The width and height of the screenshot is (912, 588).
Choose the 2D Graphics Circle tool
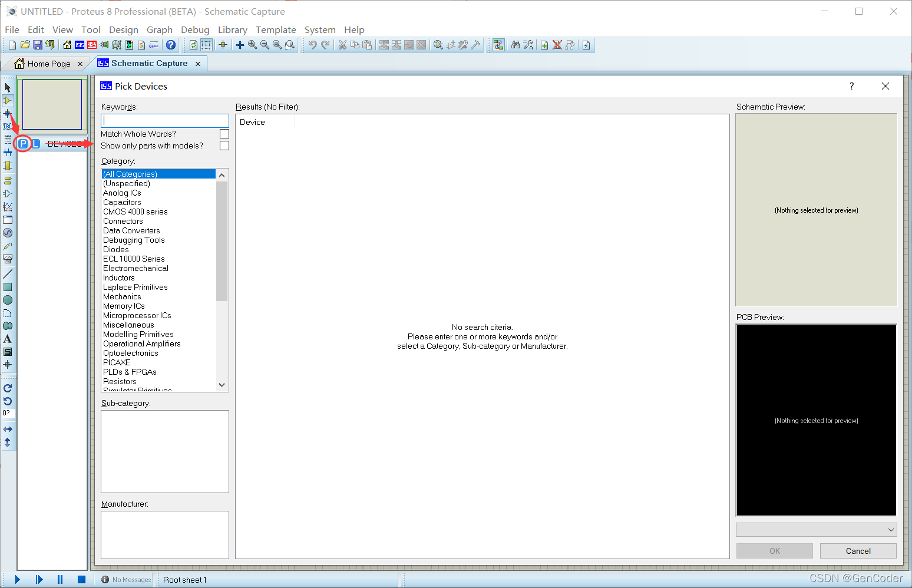tap(8, 300)
